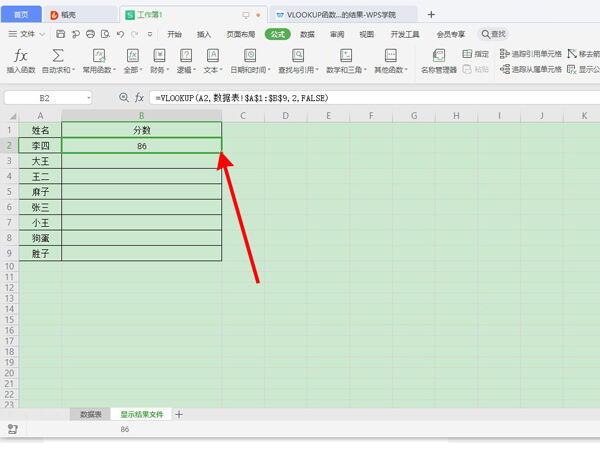Open the Logical (逻辑) functions
Screen dimensions: 600x450
tap(186, 60)
